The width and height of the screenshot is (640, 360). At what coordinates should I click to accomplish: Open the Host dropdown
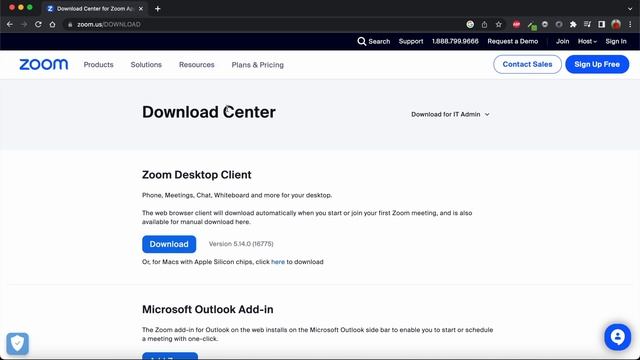587,41
